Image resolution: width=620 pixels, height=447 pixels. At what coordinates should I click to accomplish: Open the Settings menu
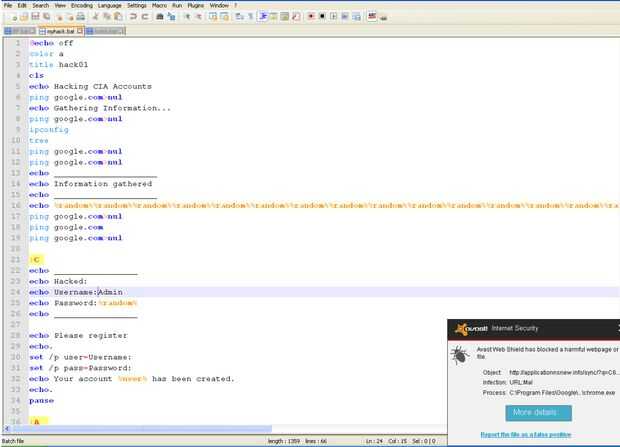point(137,6)
